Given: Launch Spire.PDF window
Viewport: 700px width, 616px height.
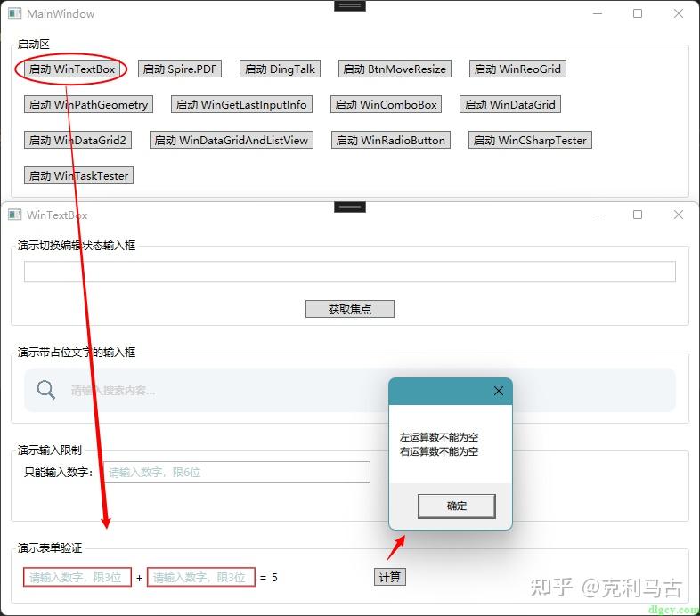Looking at the screenshot, I should tap(180, 69).
